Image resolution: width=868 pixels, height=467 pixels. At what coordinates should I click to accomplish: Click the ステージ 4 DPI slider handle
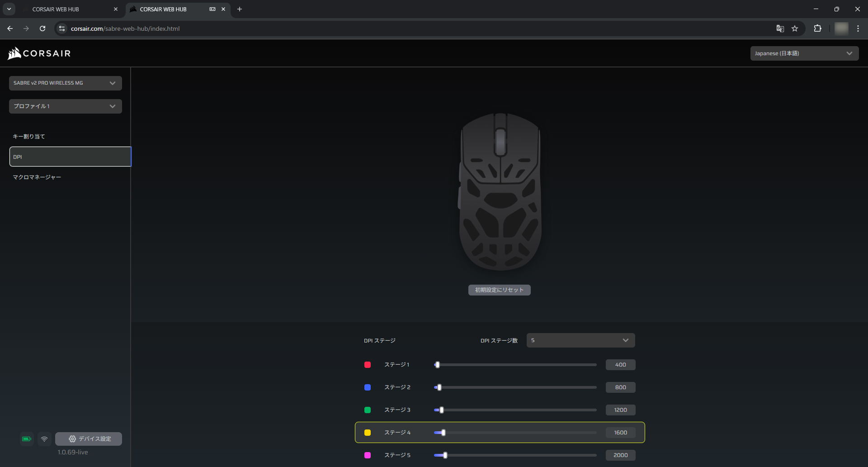point(443,433)
